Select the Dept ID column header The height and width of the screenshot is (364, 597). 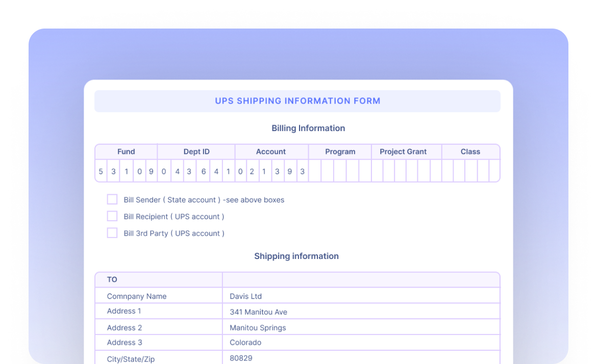(x=196, y=151)
